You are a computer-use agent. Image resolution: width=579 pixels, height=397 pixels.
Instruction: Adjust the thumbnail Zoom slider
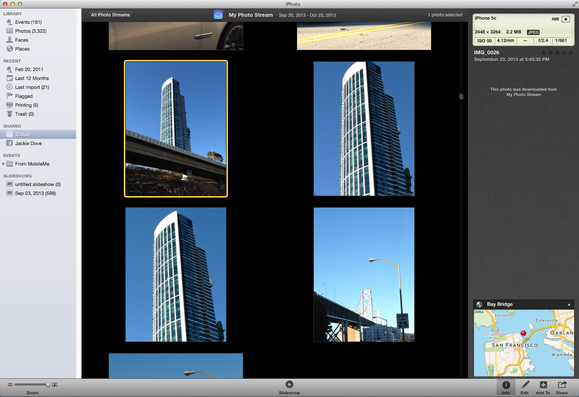point(48,384)
